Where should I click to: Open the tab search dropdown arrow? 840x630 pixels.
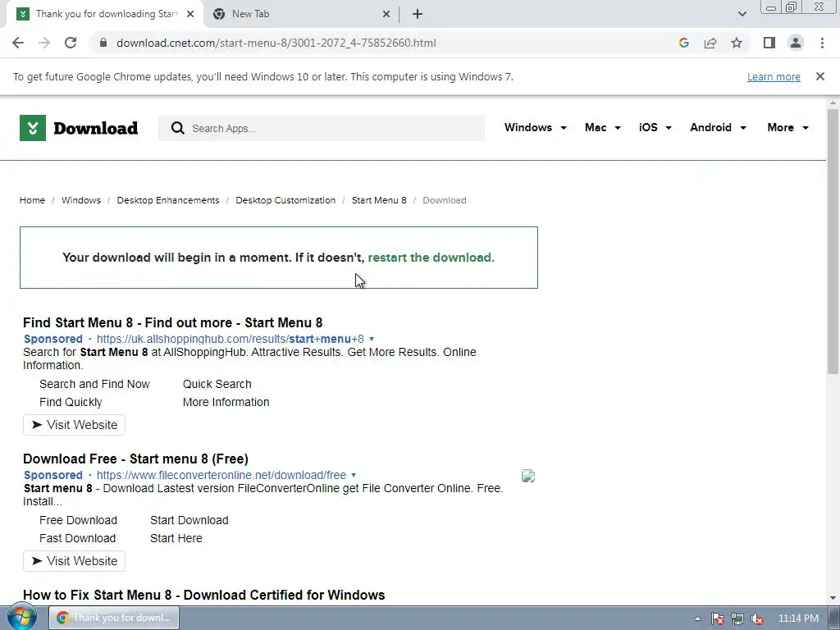[x=742, y=14]
